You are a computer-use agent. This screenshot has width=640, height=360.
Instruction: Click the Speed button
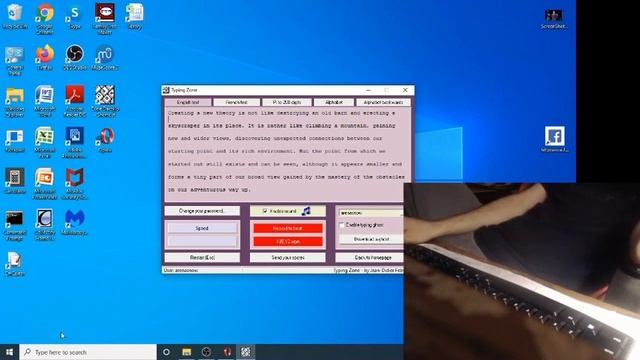point(202,228)
